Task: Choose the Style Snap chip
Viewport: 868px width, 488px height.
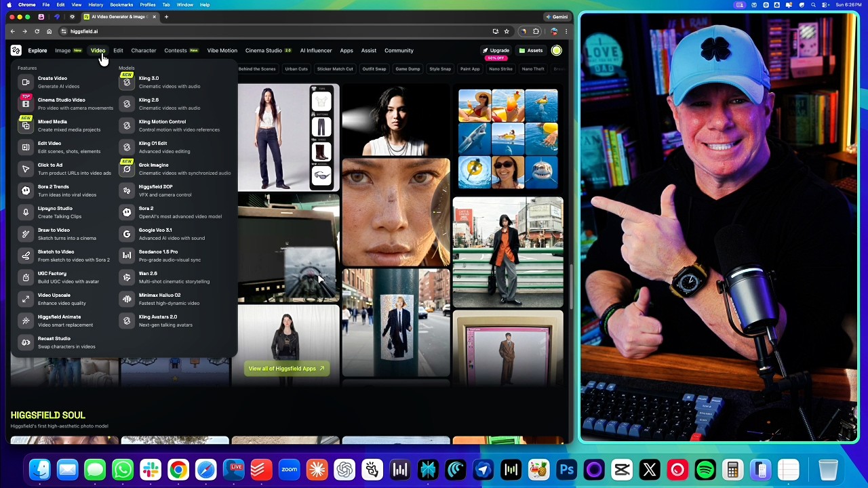Action: [x=440, y=68]
